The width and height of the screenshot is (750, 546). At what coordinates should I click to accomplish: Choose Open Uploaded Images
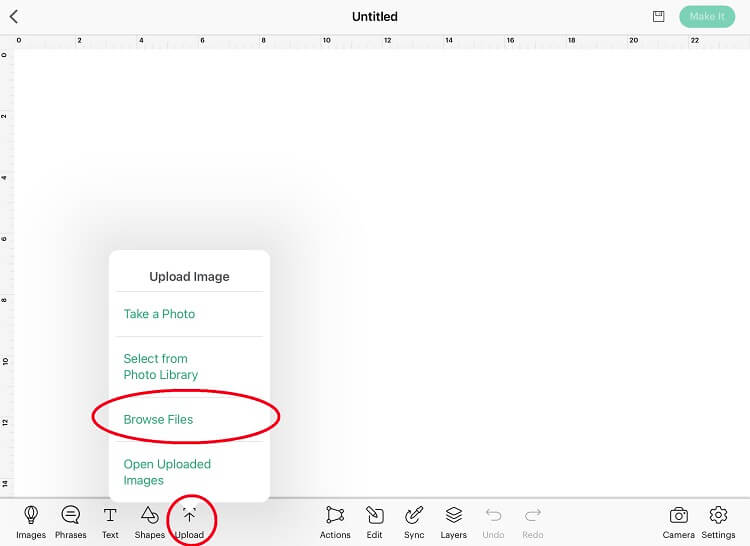pyautogui.click(x=189, y=472)
